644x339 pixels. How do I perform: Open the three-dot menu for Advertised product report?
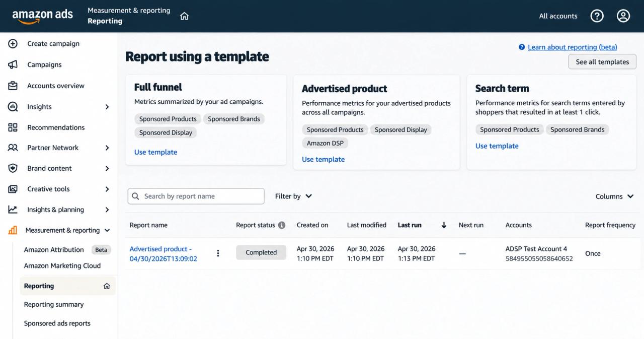(x=218, y=253)
